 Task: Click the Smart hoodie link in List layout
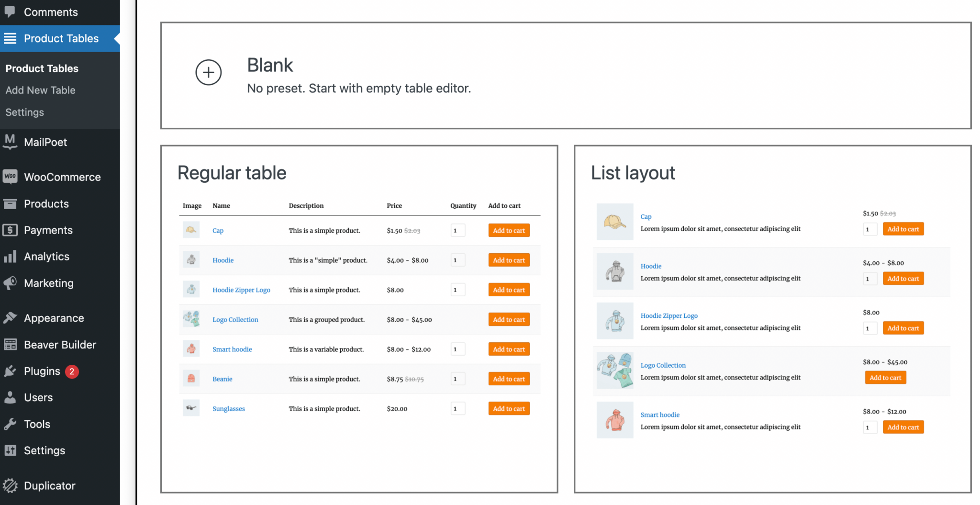click(x=660, y=415)
